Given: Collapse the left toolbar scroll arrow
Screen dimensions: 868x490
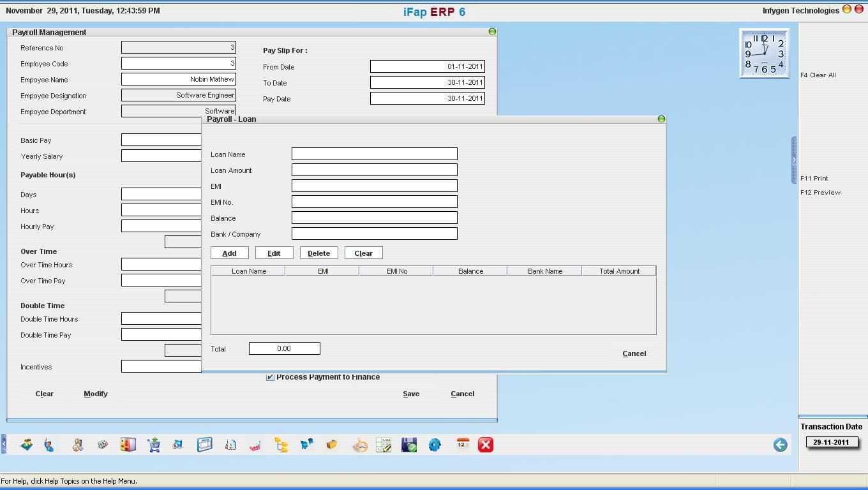Looking at the screenshot, I should [4, 444].
